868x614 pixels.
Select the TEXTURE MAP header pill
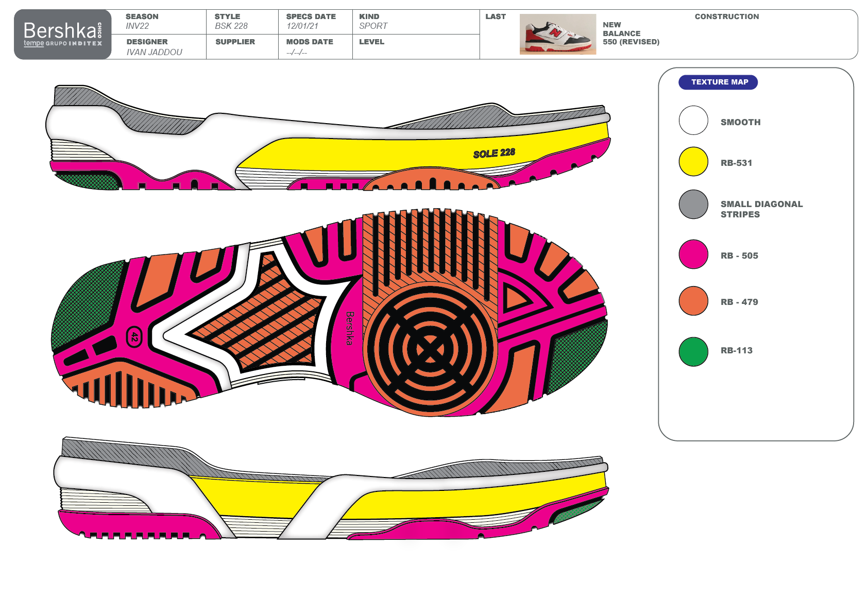(718, 82)
